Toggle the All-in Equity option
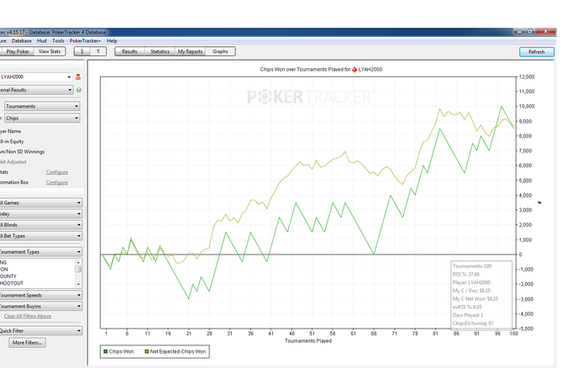588x368 pixels. (12, 141)
